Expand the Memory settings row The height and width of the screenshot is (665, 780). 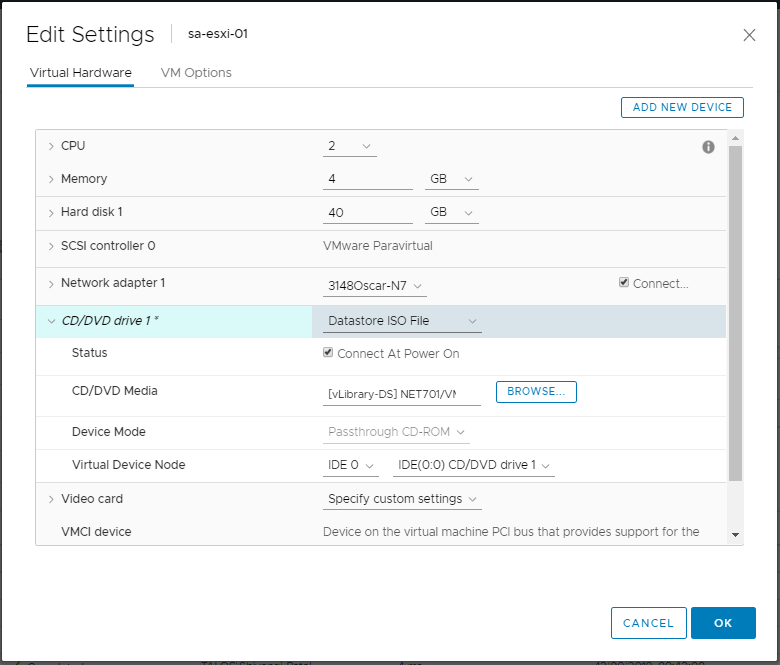point(51,179)
